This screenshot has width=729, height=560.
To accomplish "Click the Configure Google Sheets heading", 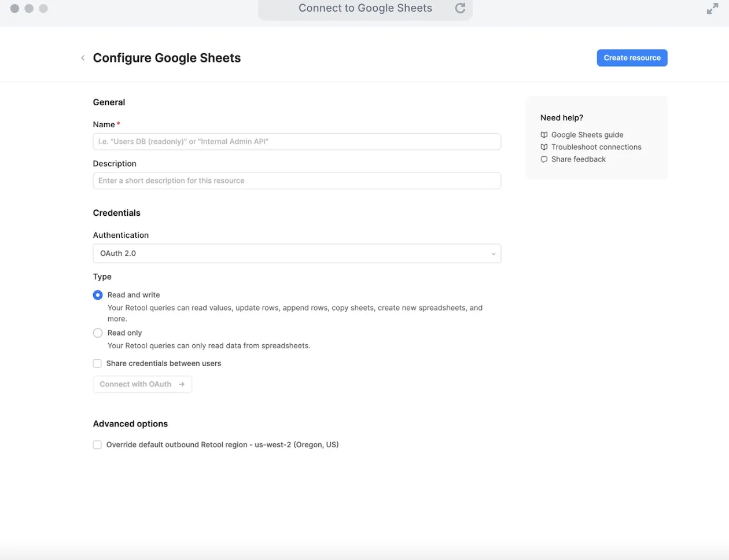I will pos(167,58).
